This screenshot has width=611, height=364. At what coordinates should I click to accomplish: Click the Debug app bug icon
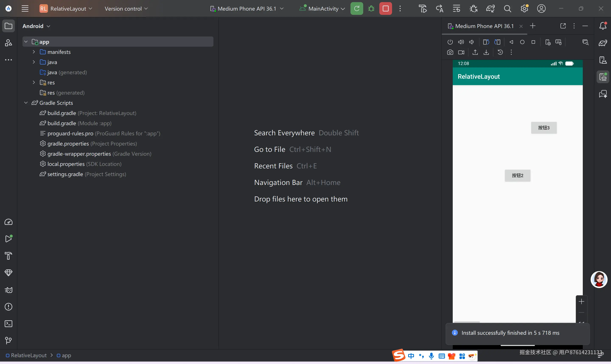click(371, 8)
